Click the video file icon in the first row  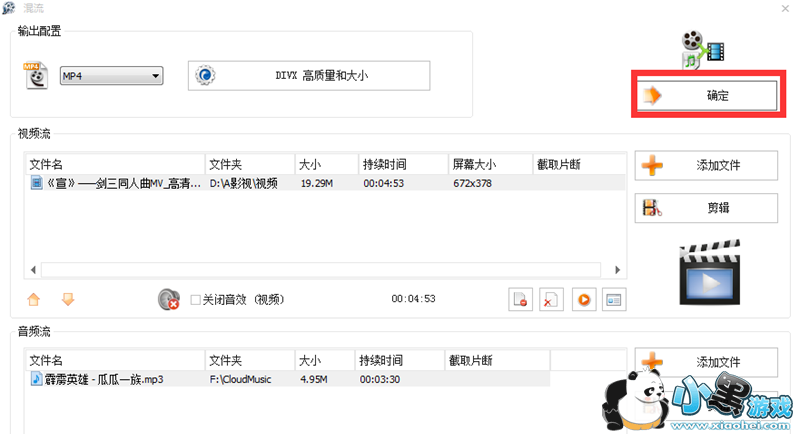36,183
